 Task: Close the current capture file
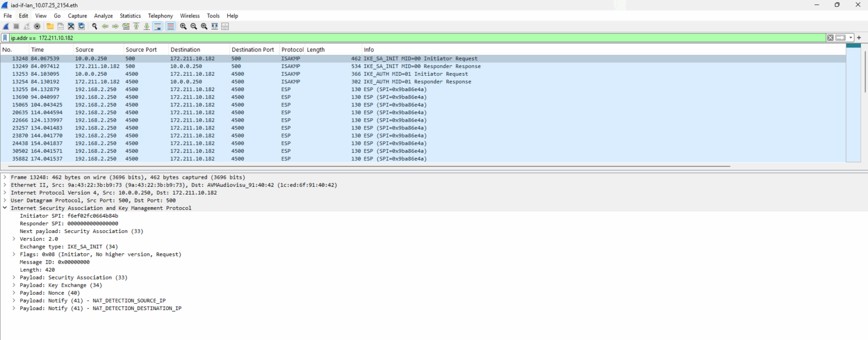pyautogui.click(x=71, y=26)
